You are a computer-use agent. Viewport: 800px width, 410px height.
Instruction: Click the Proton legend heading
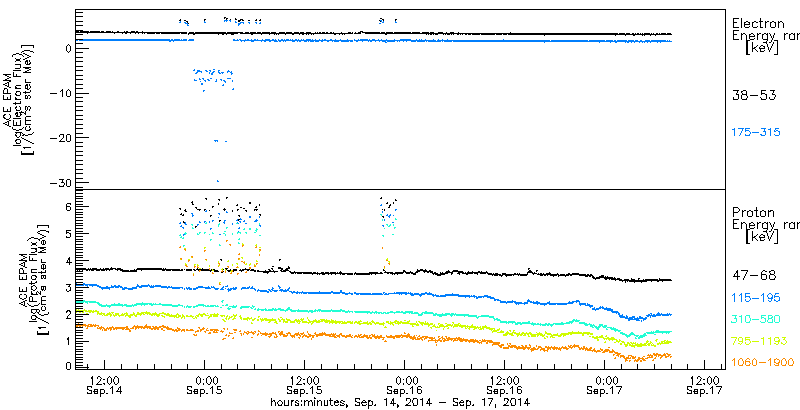(x=754, y=213)
